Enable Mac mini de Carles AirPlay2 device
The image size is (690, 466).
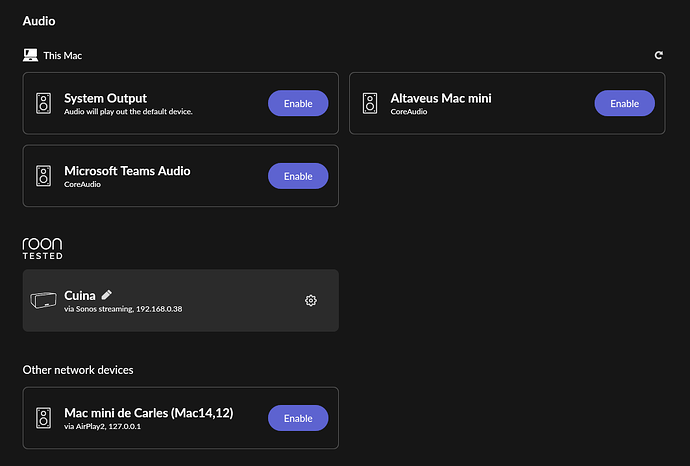(298, 418)
